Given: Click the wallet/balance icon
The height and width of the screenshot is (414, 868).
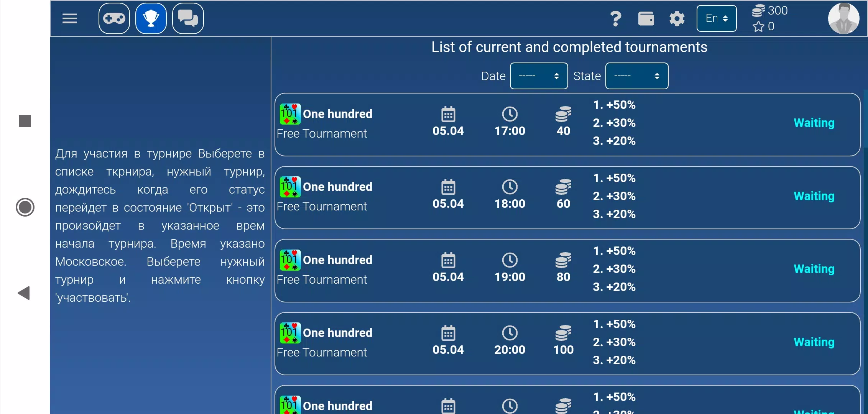Looking at the screenshot, I should point(645,18).
